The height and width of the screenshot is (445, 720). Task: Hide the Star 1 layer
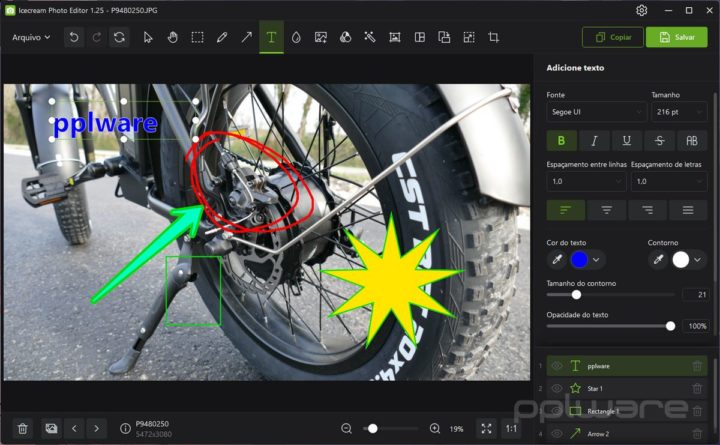coord(557,389)
